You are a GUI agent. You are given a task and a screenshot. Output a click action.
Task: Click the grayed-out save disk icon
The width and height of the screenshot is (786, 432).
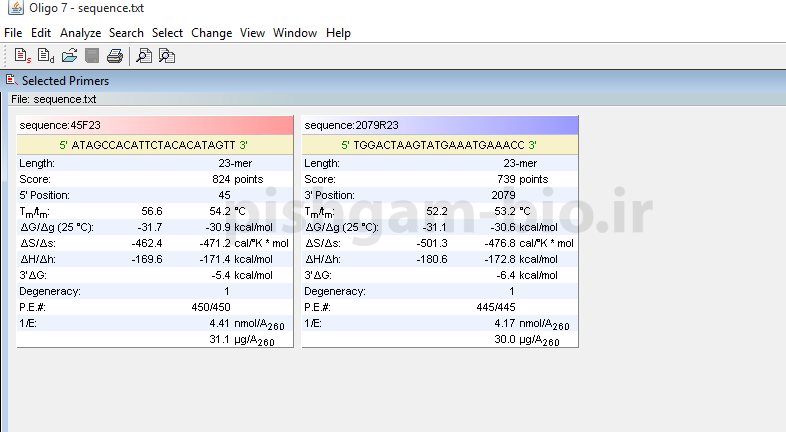click(92, 56)
